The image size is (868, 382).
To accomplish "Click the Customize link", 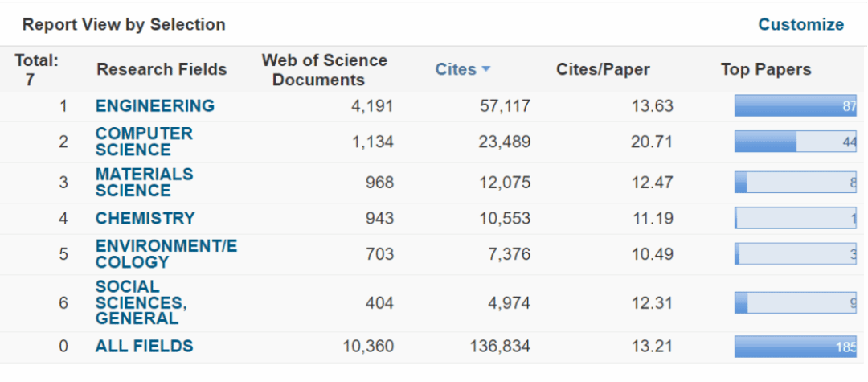I will [800, 24].
